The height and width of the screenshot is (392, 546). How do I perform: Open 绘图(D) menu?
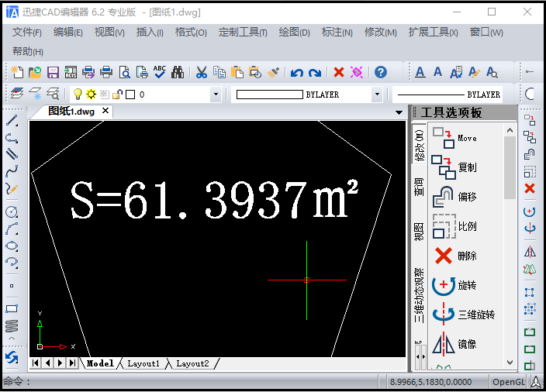tap(294, 33)
